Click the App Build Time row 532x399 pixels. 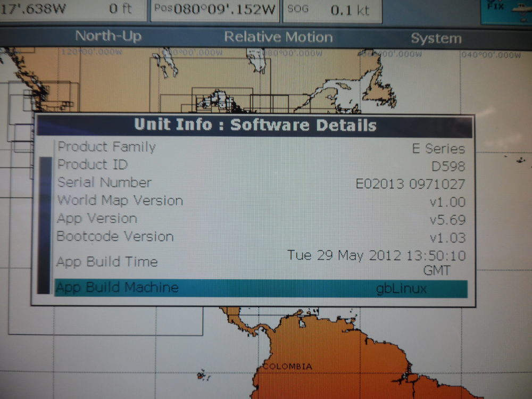tap(261, 262)
